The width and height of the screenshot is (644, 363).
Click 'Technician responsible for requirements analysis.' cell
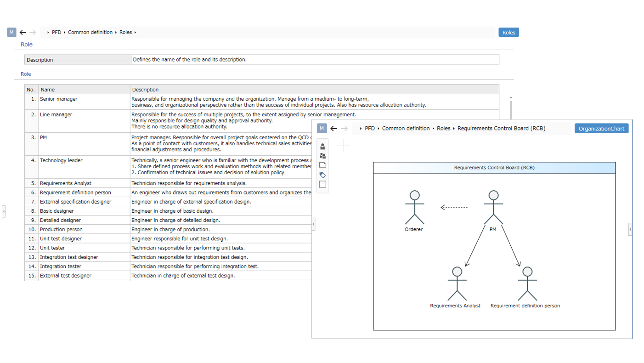point(189,183)
